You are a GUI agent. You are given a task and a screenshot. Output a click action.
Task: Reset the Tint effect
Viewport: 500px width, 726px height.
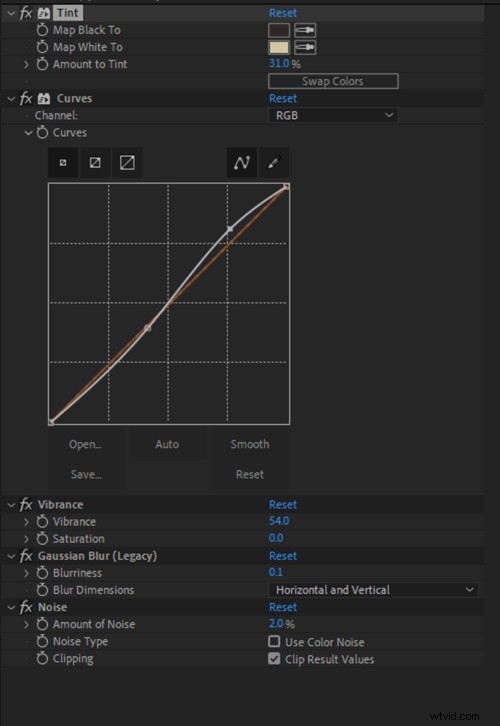[283, 13]
